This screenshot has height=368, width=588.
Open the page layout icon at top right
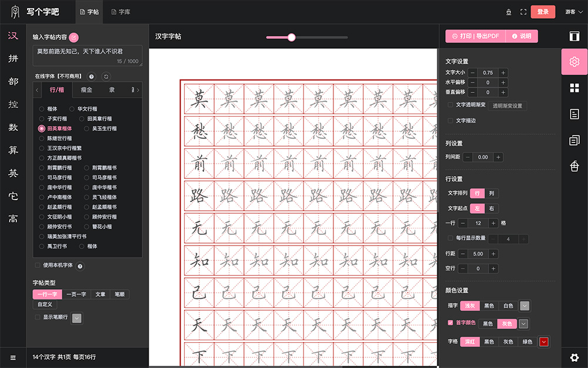574,36
